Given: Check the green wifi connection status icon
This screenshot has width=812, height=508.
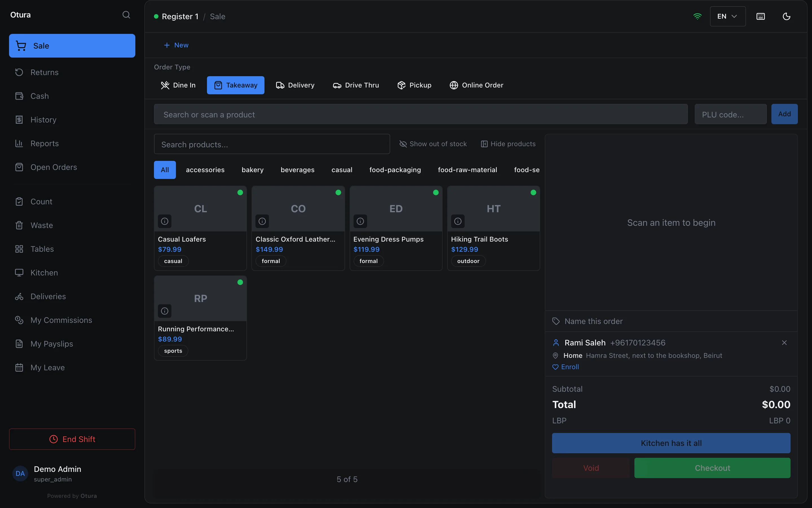Looking at the screenshot, I should [x=698, y=16].
